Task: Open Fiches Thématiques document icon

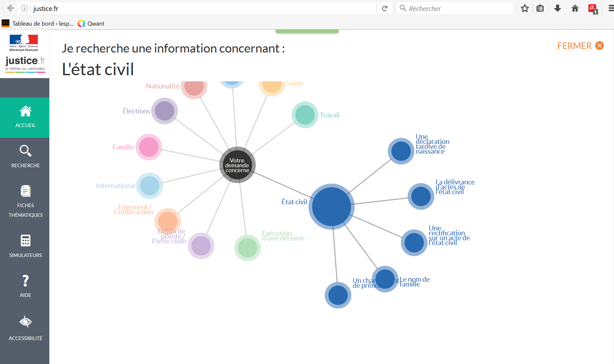Action: click(x=25, y=191)
